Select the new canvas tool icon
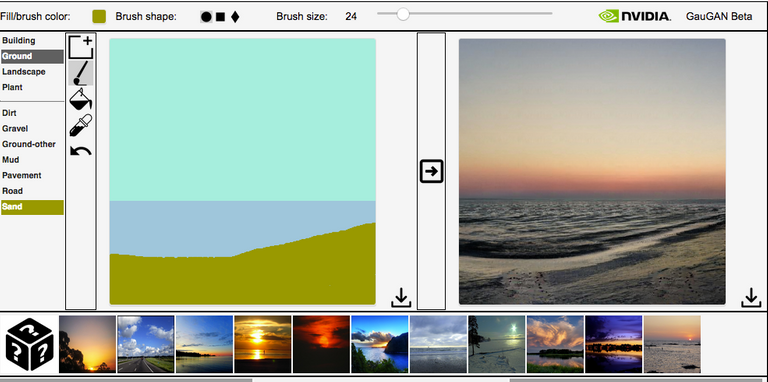Image resolution: width=768 pixels, height=382 pixels. (80, 48)
